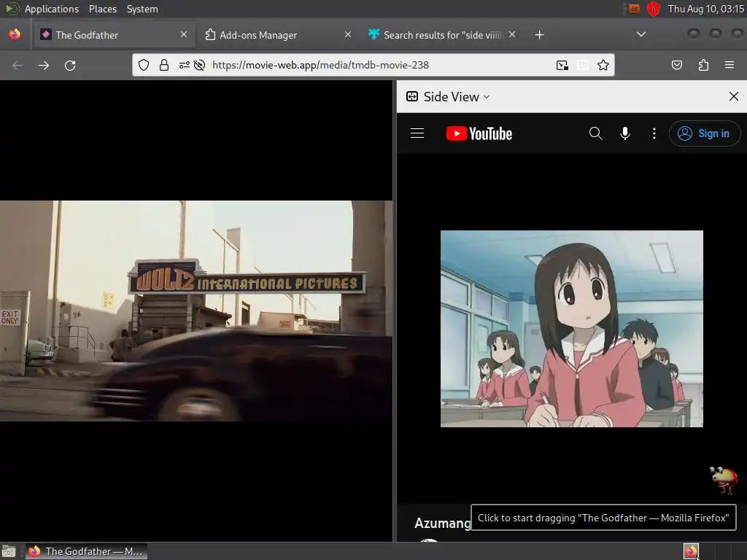Close the Add-ons Manager tab
The width and height of the screenshot is (747, 560).
tap(348, 35)
